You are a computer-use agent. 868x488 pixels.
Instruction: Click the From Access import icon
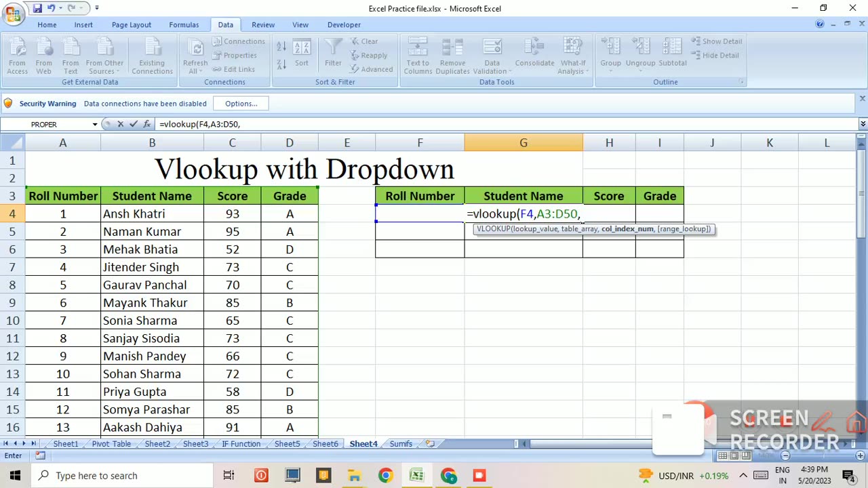[x=17, y=56]
